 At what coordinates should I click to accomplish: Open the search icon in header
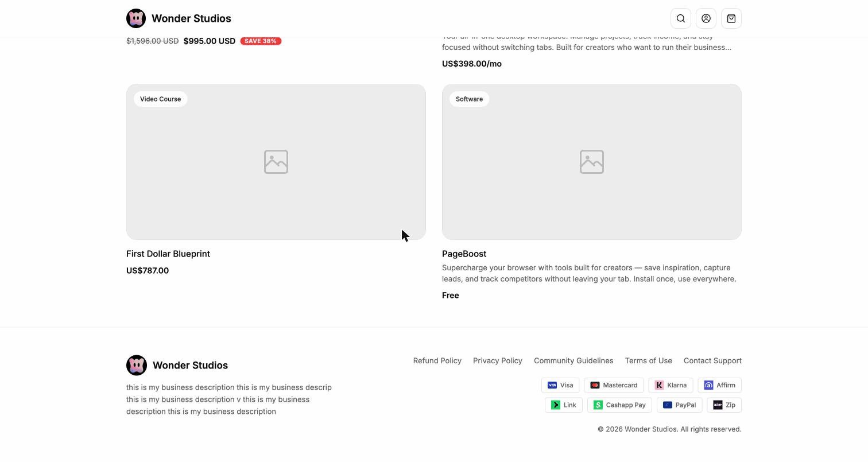[x=681, y=18]
